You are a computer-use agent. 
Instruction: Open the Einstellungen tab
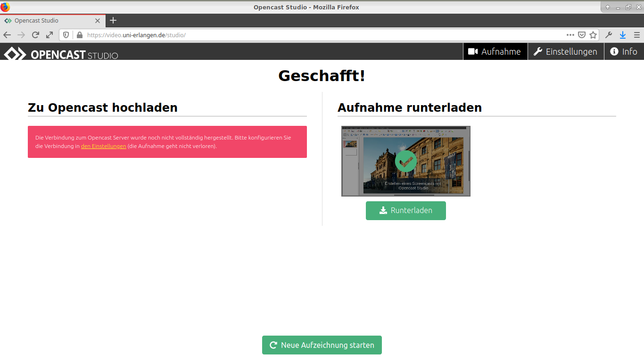point(565,51)
